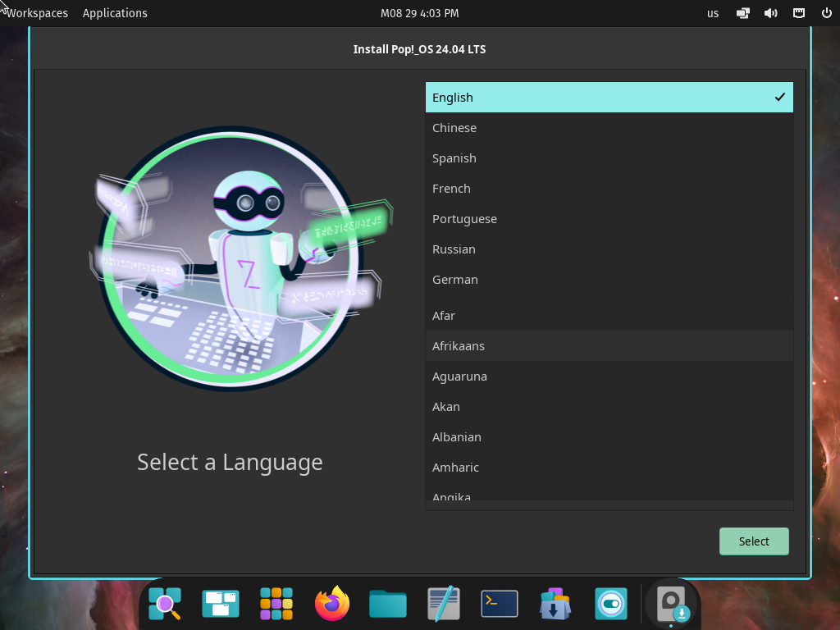Image resolution: width=840 pixels, height=630 pixels.
Task: Launch Firefox from the dock
Action: [332, 603]
